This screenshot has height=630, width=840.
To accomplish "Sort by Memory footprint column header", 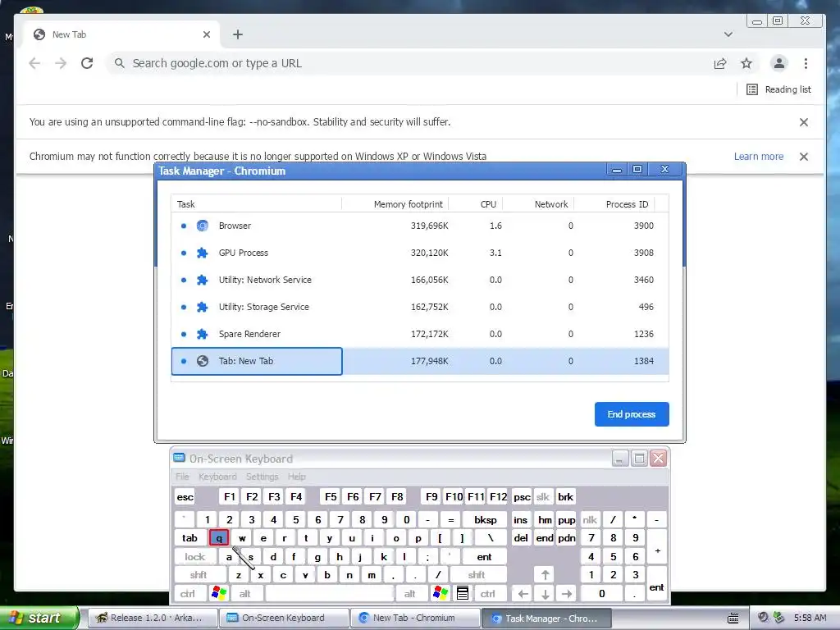I will (x=395, y=204).
